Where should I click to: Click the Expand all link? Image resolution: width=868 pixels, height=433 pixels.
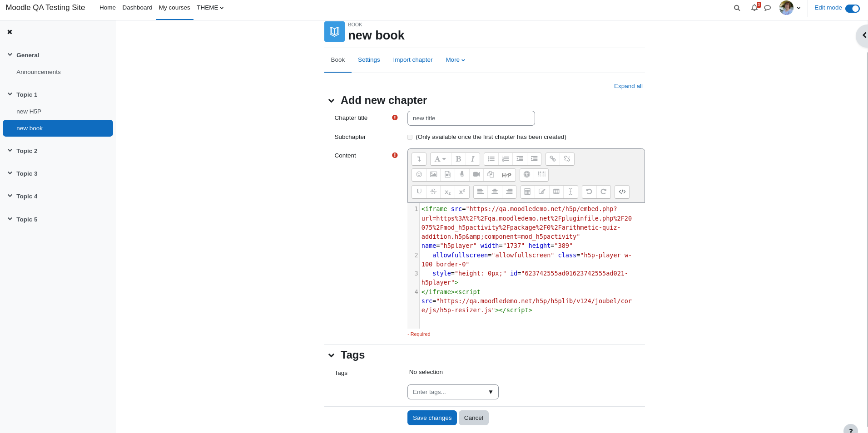click(x=628, y=86)
